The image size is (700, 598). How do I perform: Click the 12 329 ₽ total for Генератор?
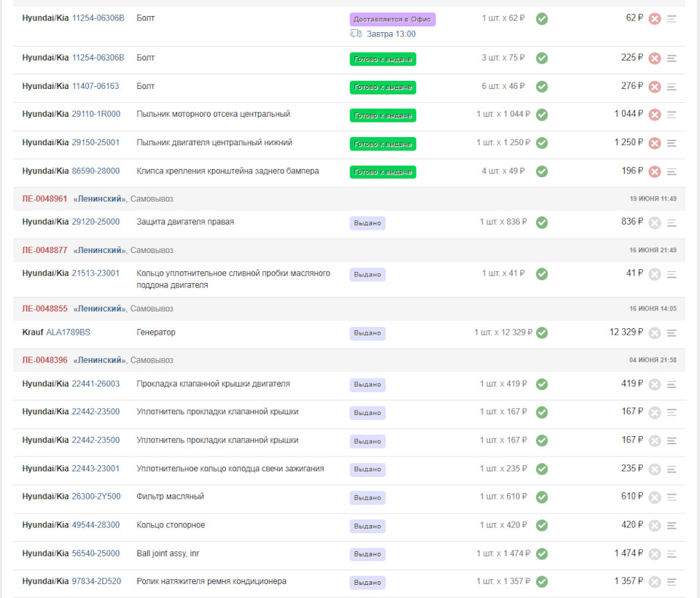[626, 332]
